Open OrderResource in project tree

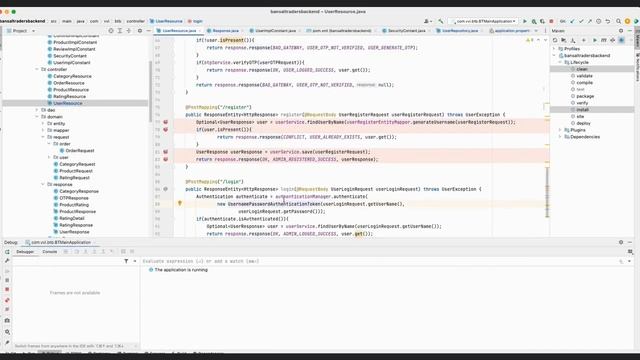click(x=69, y=83)
